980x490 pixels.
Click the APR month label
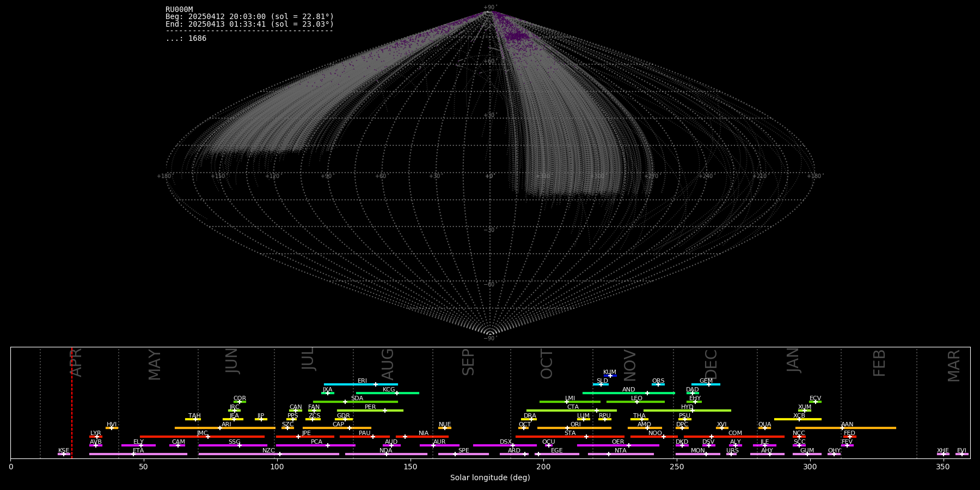[x=76, y=362]
